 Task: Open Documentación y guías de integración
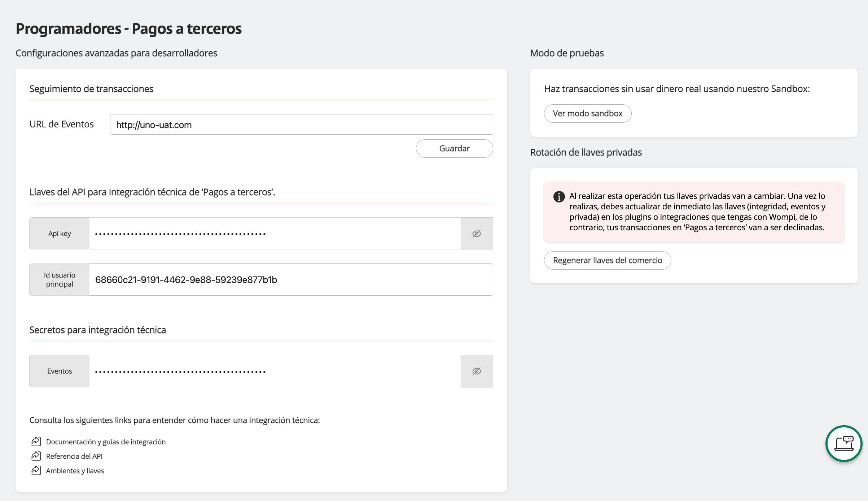(106, 441)
